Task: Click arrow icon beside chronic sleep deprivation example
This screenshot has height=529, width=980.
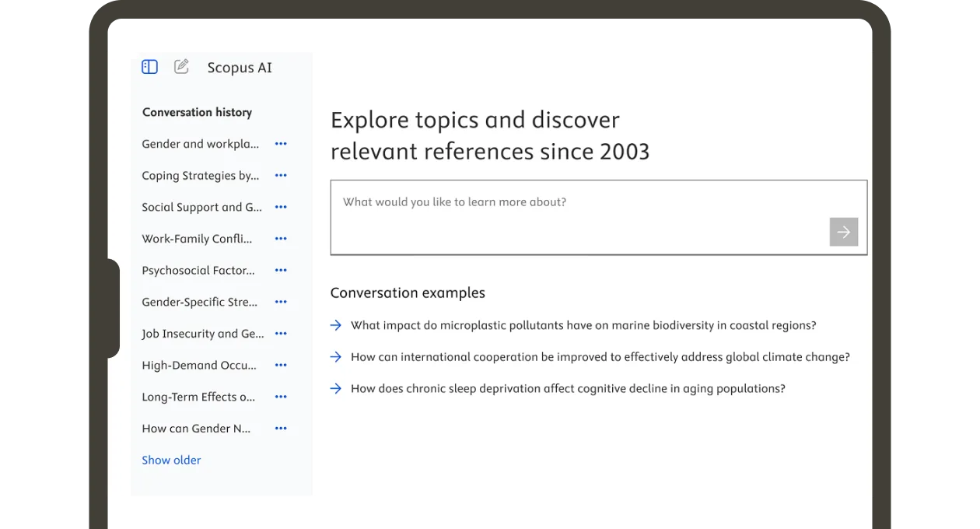Action: tap(336, 388)
